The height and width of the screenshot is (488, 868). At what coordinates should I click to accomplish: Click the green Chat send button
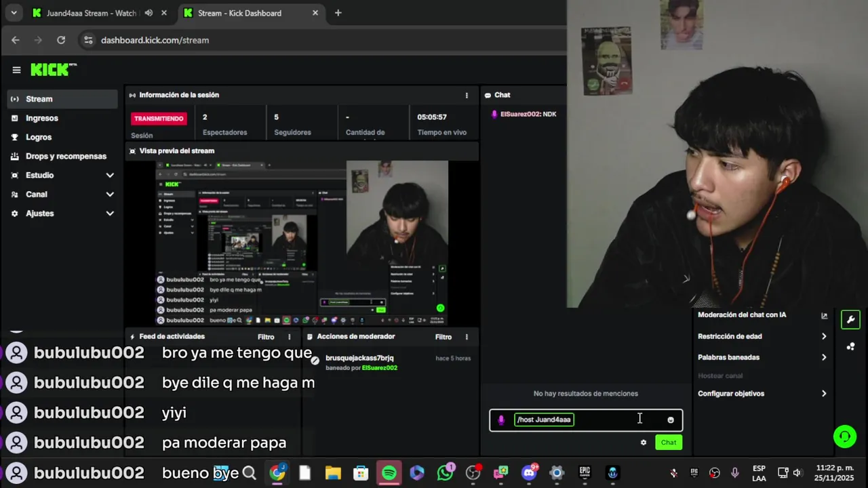pos(669,443)
